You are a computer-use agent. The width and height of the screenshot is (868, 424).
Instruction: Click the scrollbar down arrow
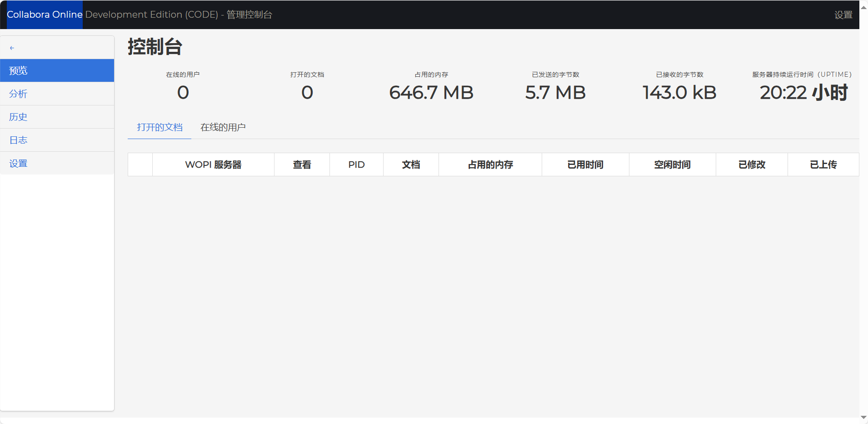point(863,417)
